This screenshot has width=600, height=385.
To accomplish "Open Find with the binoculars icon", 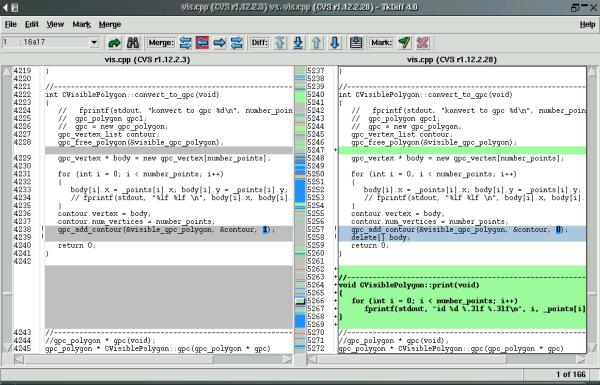I will (x=133, y=42).
